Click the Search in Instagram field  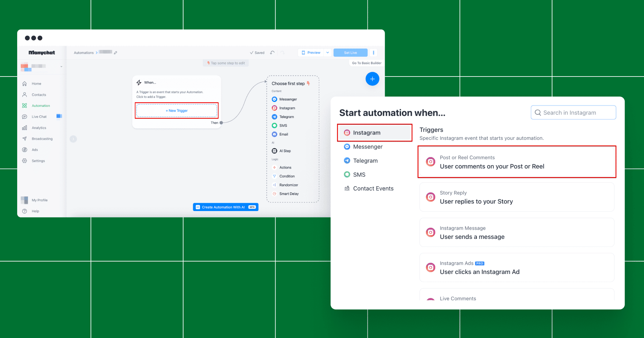pos(573,113)
